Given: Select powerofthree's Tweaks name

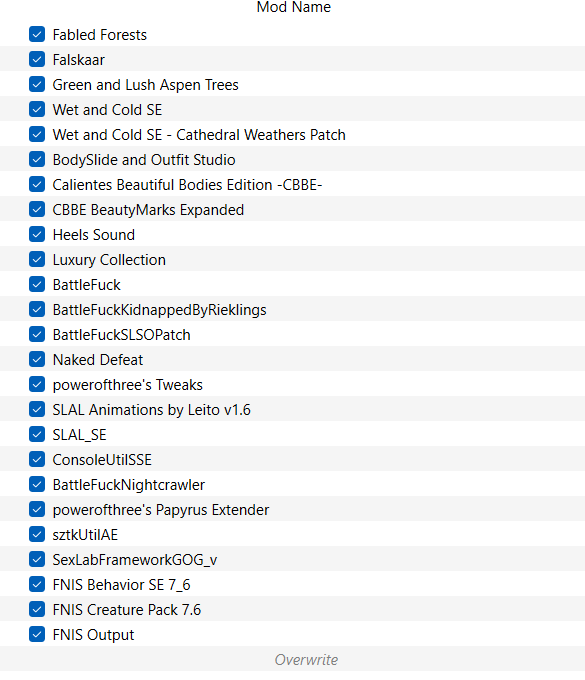Looking at the screenshot, I should click(x=127, y=385).
